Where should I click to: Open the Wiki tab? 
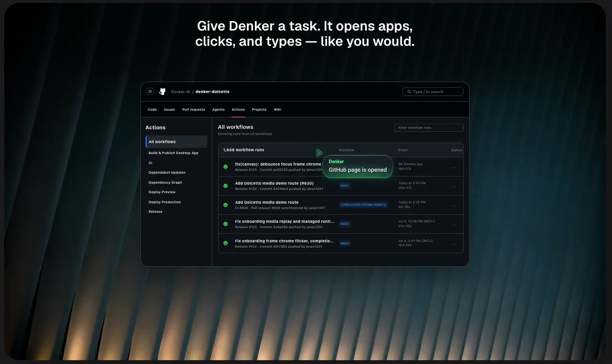click(x=277, y=109)
